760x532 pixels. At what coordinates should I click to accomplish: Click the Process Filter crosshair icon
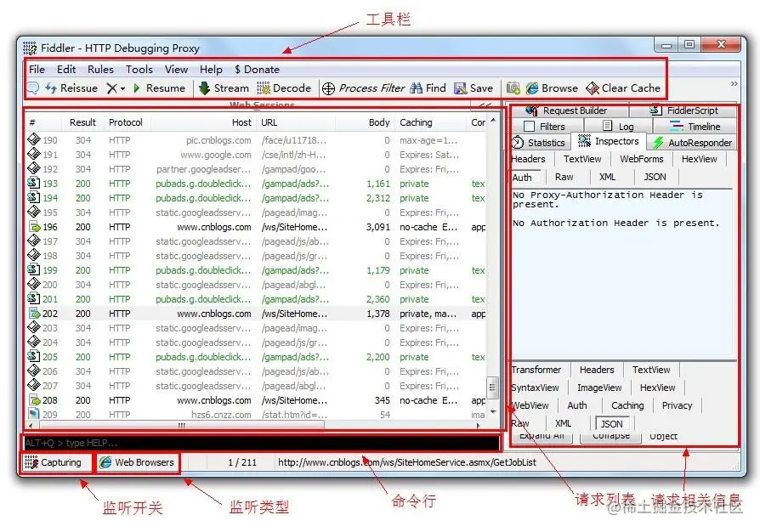click(x=328, y=88)
